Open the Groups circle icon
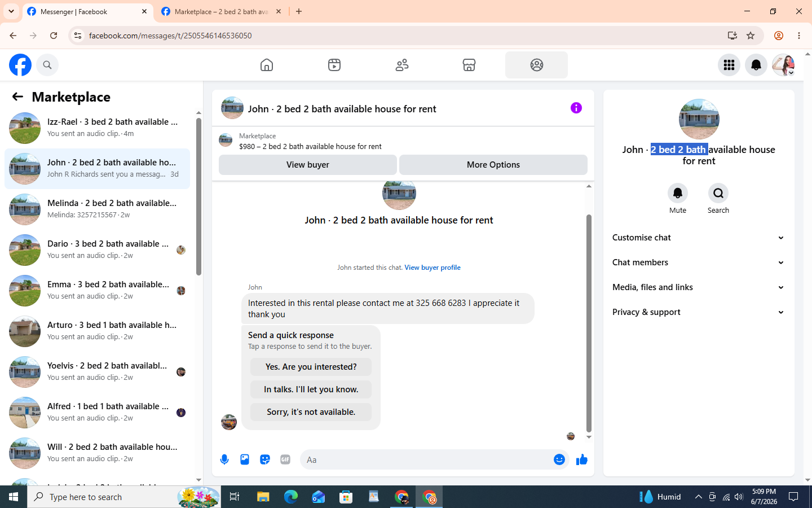The height and width of the screenshot is (508, 812). 537,65
